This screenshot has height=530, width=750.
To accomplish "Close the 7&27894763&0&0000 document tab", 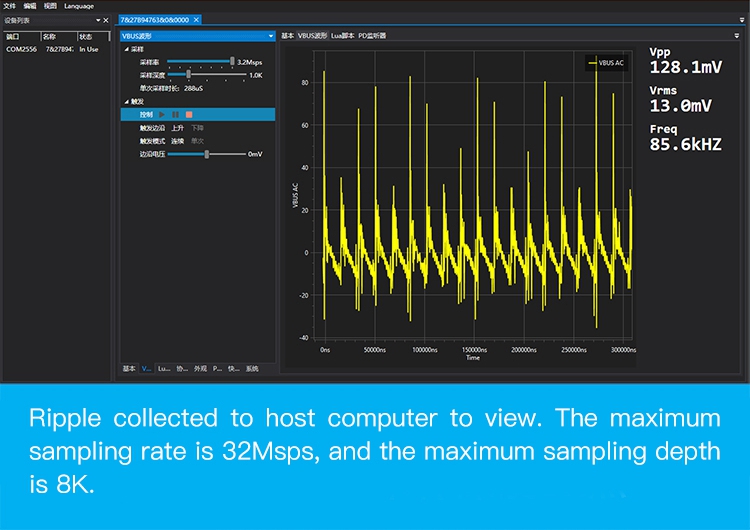I will click(196, 19).
